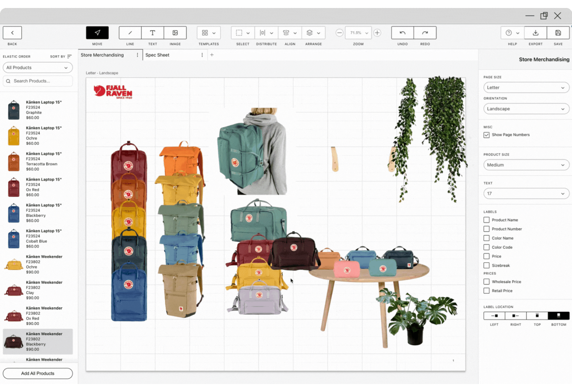572x392 pixels.
Task: Open the Page Size Letter dropdown
Action: (526, 87)
